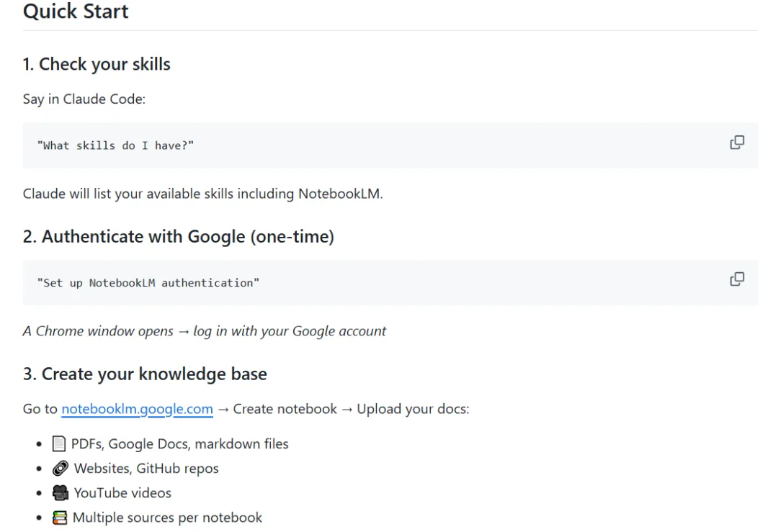Click the "3. Create your knowledge base" heading

click(x=145, y=374)
